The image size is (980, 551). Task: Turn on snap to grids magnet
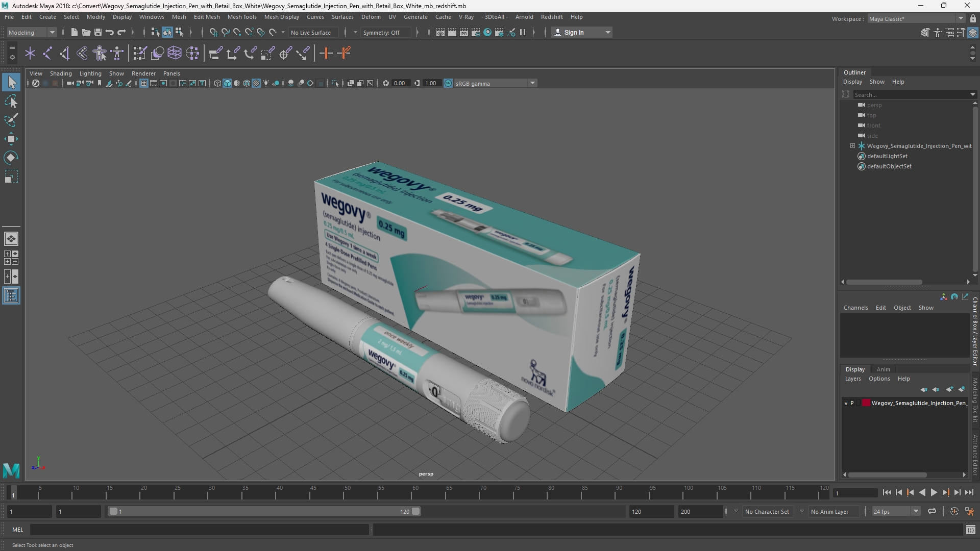(x=213, y=32)
